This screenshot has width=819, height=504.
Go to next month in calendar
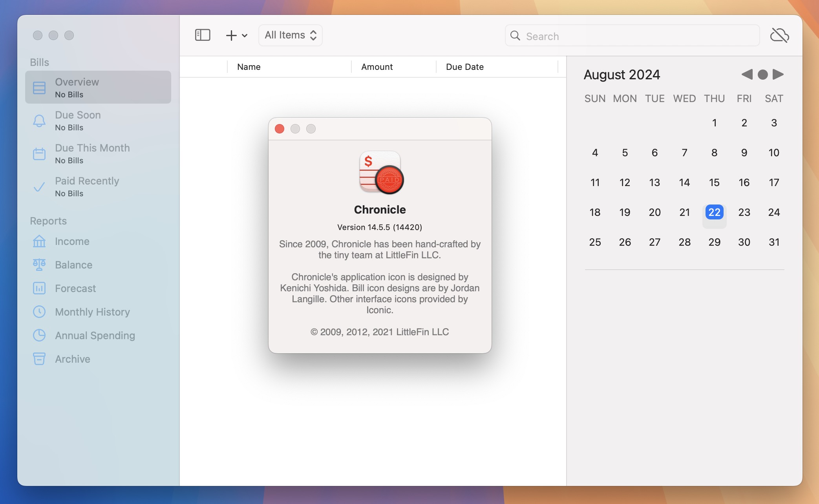(x=778, y=74)
